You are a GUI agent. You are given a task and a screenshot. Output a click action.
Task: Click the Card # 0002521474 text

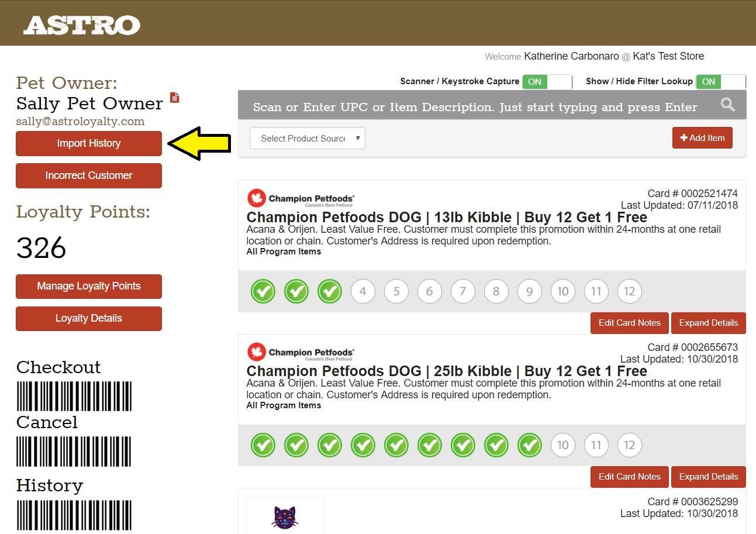(693, 194)
